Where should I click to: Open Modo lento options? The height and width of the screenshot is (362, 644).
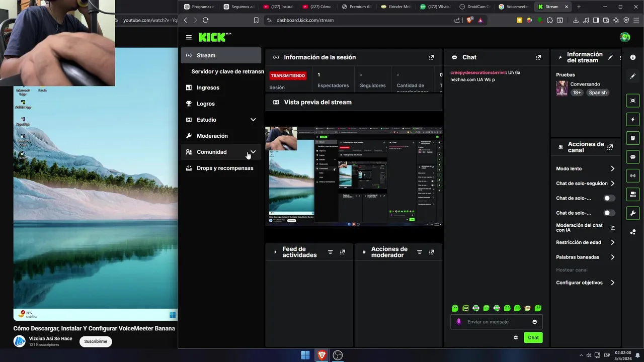point(585,169)
